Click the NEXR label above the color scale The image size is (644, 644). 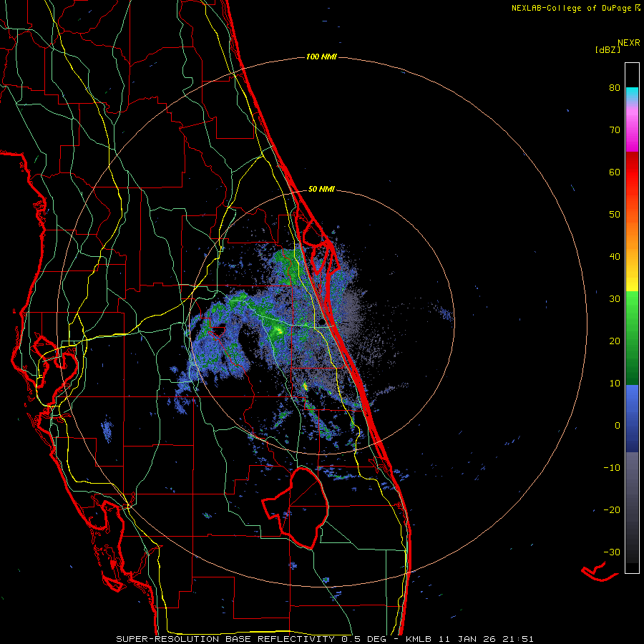(628, 43)
